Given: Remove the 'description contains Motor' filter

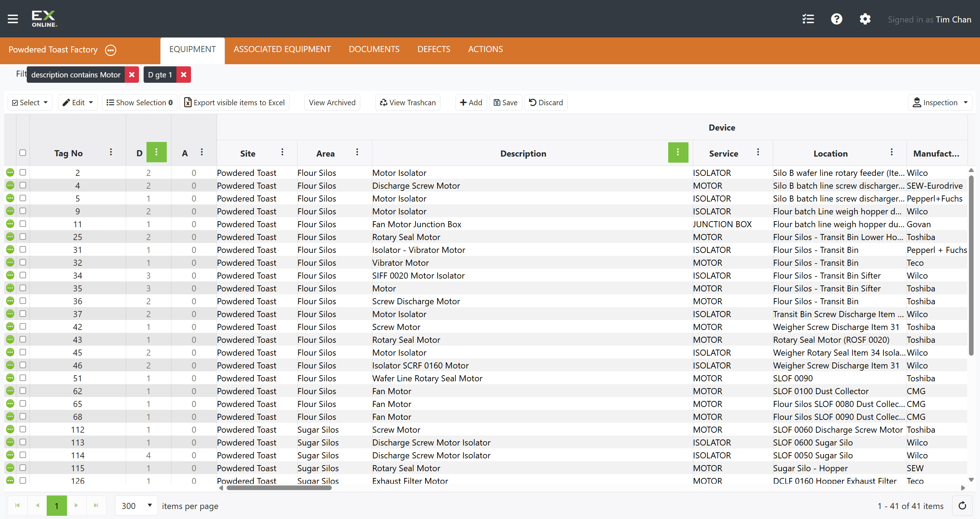Looking at the screenshot, I should point(131,75).
